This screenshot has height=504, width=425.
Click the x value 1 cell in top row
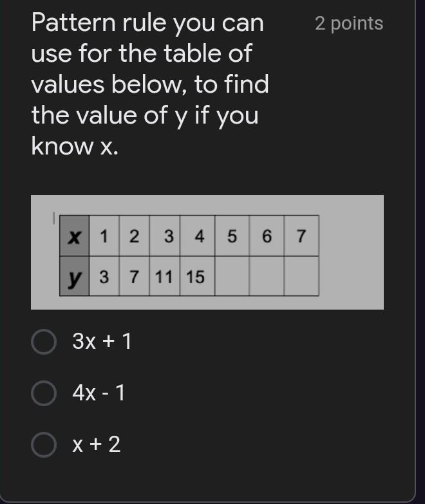[x=104, y=236]
